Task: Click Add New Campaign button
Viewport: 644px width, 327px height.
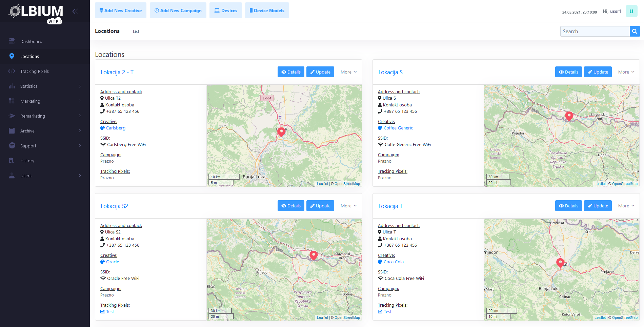Action: coord(178,11)
